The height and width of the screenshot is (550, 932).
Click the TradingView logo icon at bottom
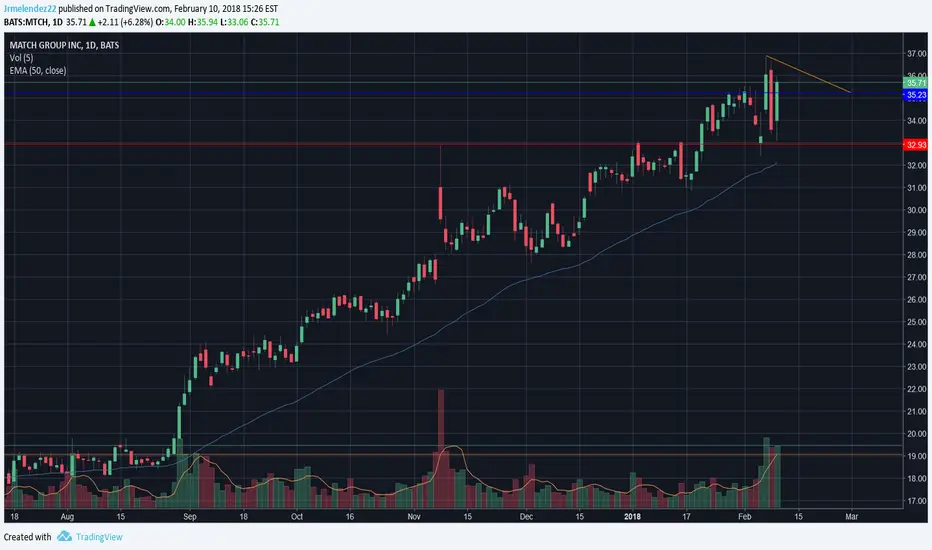(64, 536)
